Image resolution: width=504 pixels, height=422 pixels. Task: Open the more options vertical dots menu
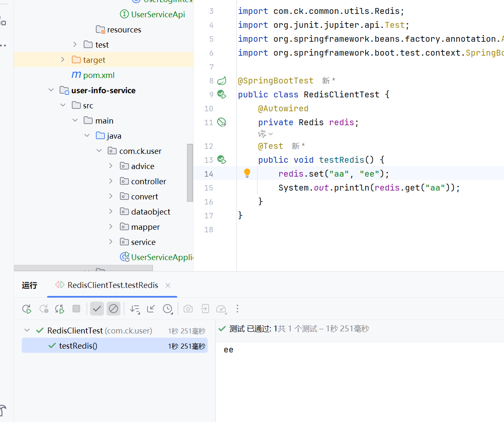tap(237, 309)
